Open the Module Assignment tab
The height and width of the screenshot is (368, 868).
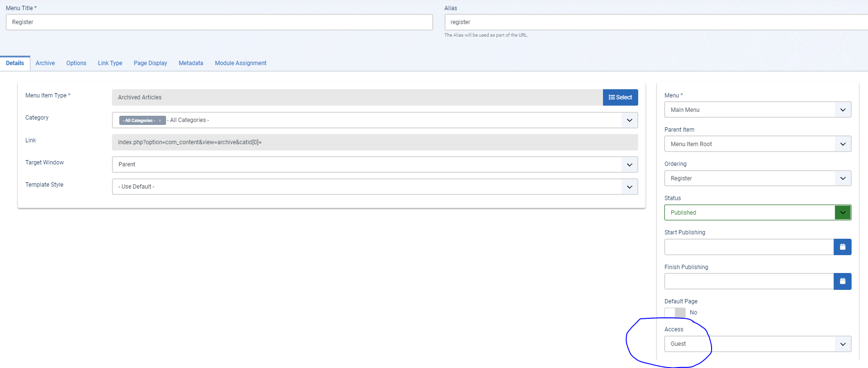click(241, 63)
